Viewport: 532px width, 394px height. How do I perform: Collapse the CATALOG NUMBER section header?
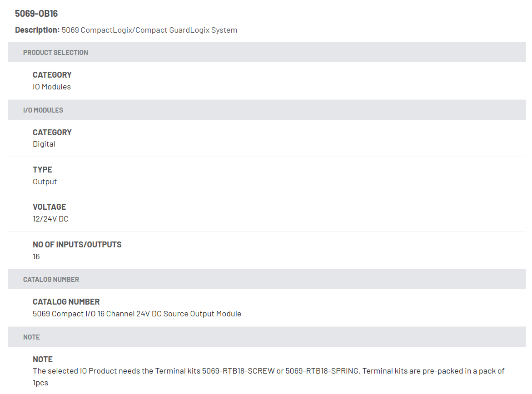pos(267,279)
